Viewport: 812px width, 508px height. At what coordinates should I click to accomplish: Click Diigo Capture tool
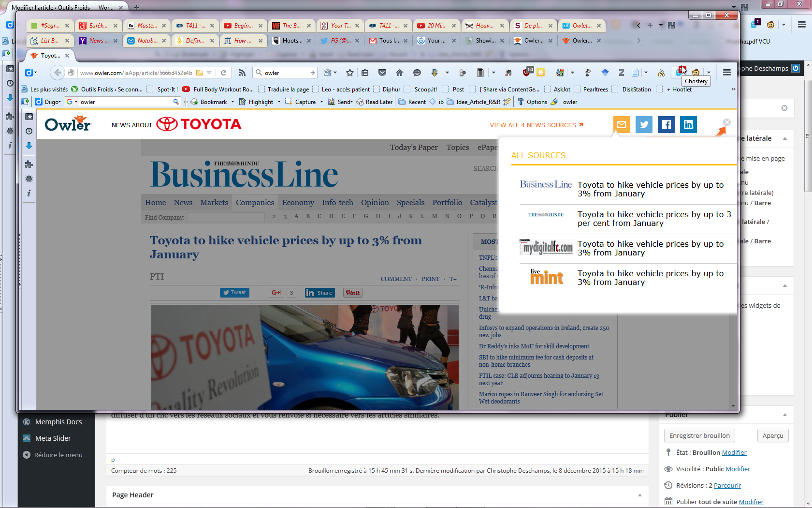click(x=301, y=102)
